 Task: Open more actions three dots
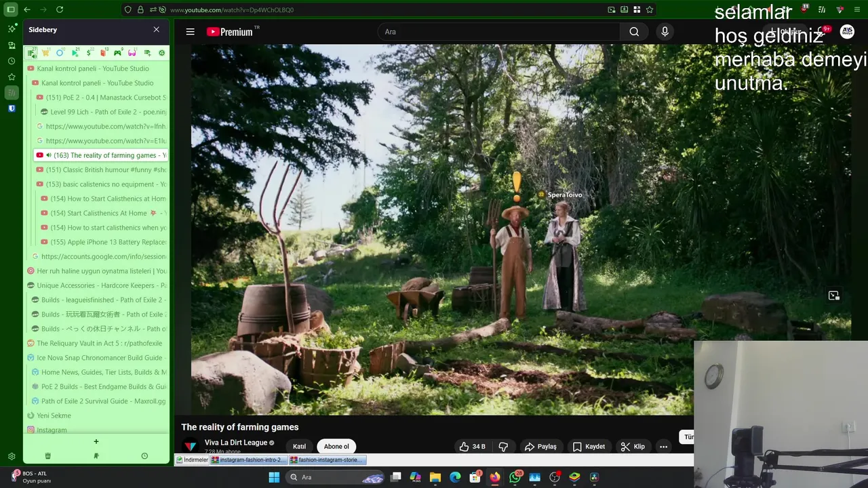pos(663,447)
